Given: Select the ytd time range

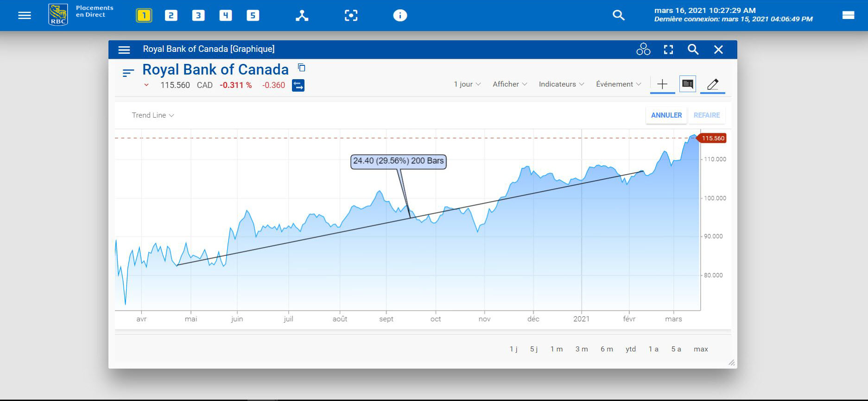Looking at the screenshot, I should point(631,349).
